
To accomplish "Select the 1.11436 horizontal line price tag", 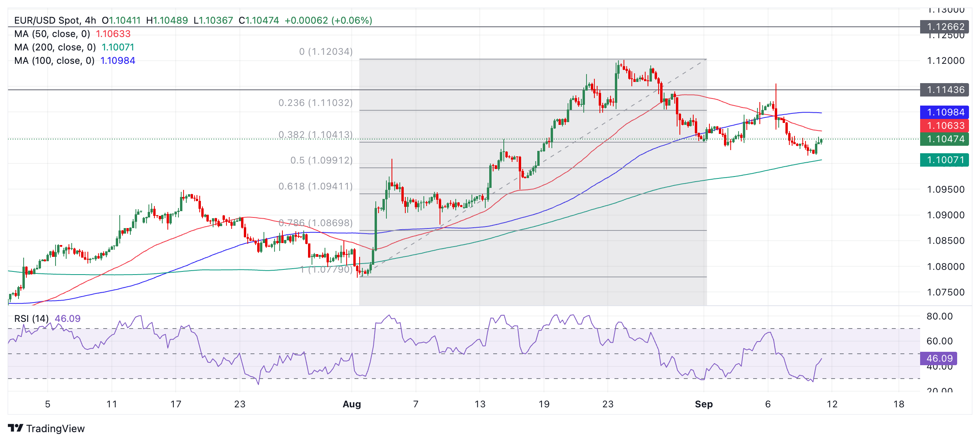I will point(944,90).
